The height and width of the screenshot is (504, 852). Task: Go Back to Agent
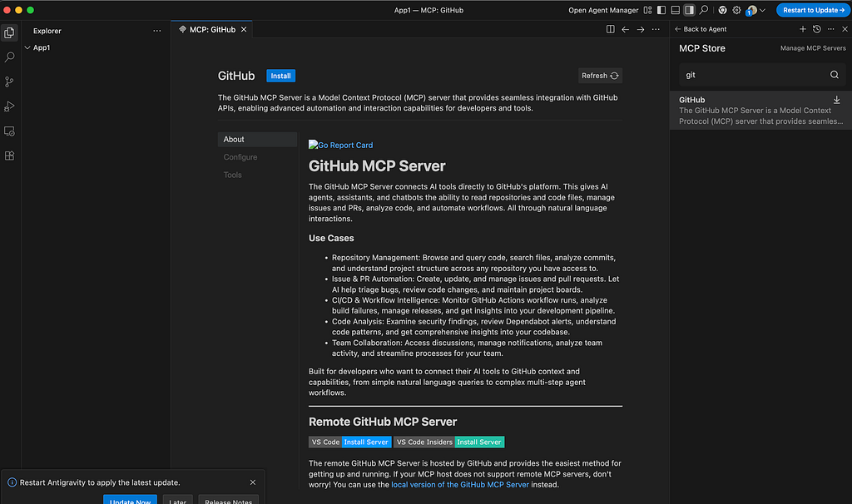[x=701, y=29]
